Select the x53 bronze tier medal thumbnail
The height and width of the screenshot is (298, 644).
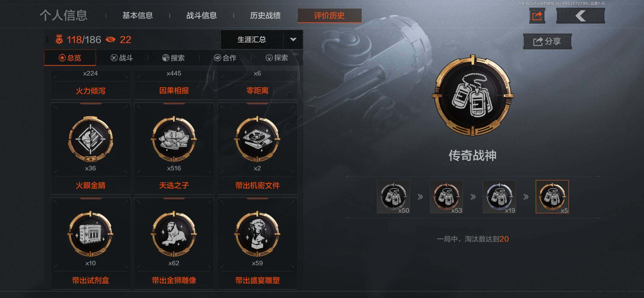coord(446,197)
